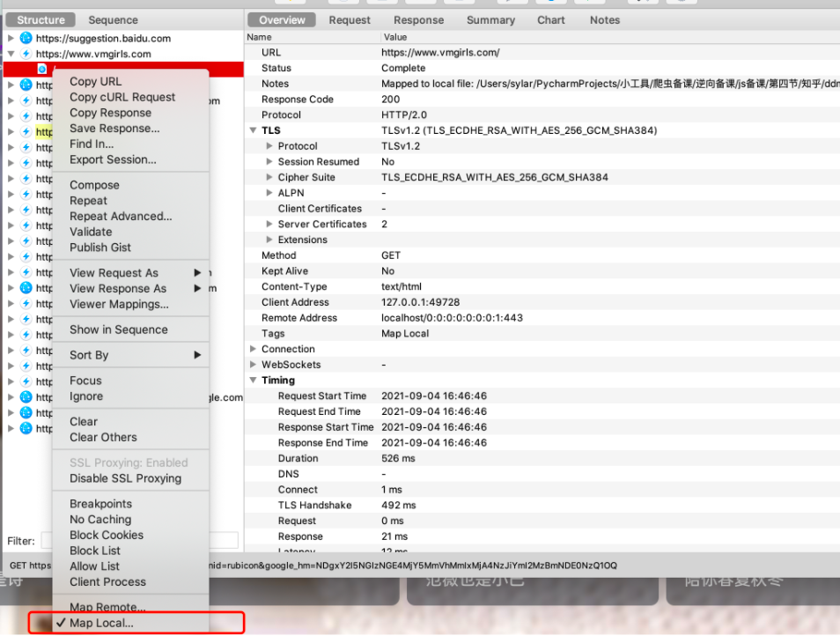Open the Response tab
The image size is (840, 636).
[x=418, y=20]
